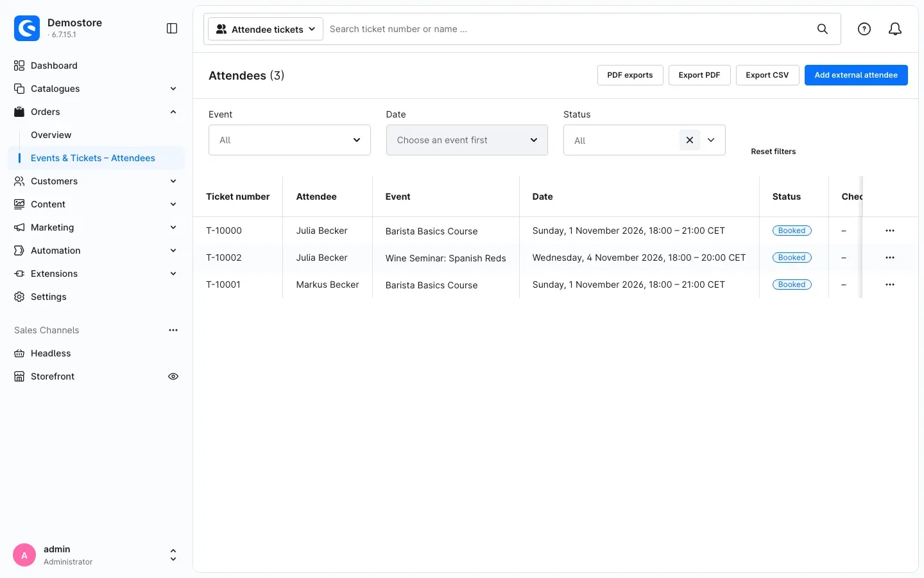Click the Demostore logo icon
The image size is (924, 578).
[27, 28]
